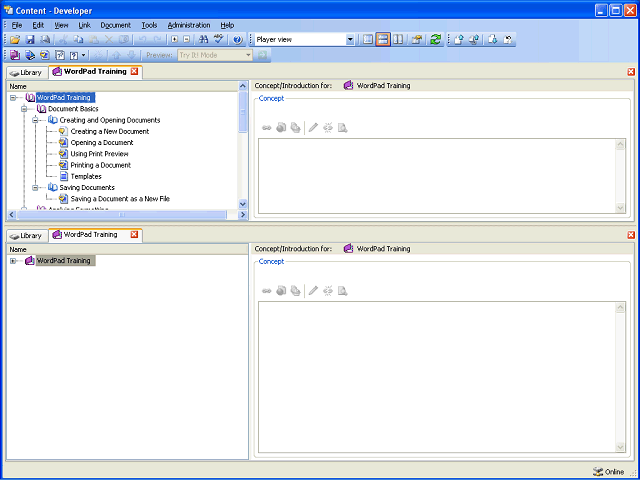Click the Record Topic toolbar icon
The width and height of the screenshot is (640, 480).
pyautogui.click(x=45, y=55)
